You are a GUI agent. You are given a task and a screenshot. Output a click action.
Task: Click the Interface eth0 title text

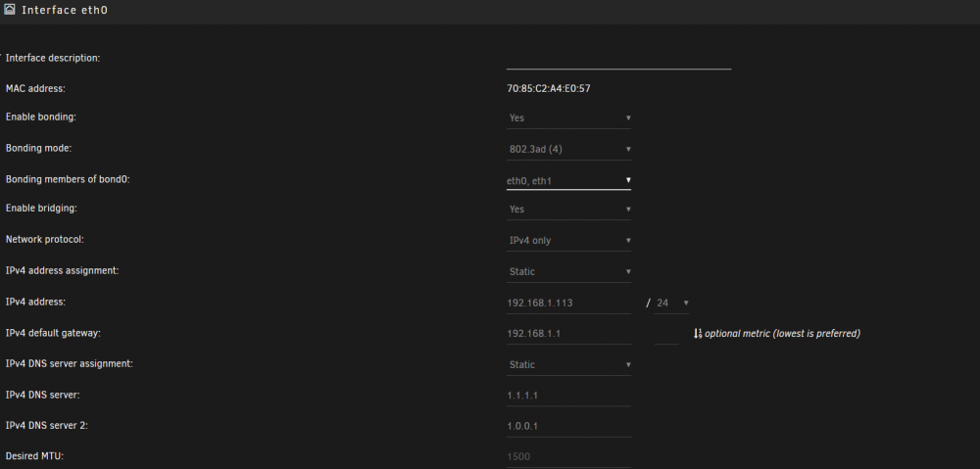[65, 10]
